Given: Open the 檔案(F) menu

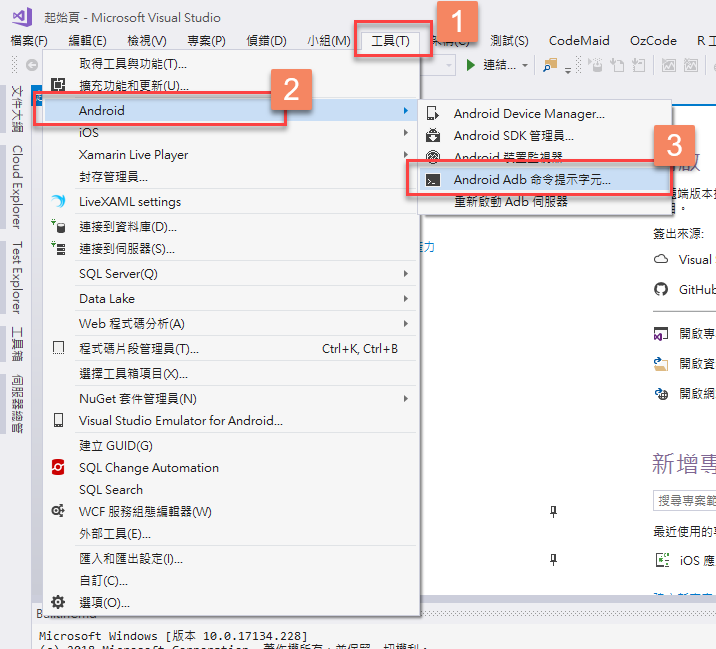Looking at the screenshot, I should [x=29, y=41].
